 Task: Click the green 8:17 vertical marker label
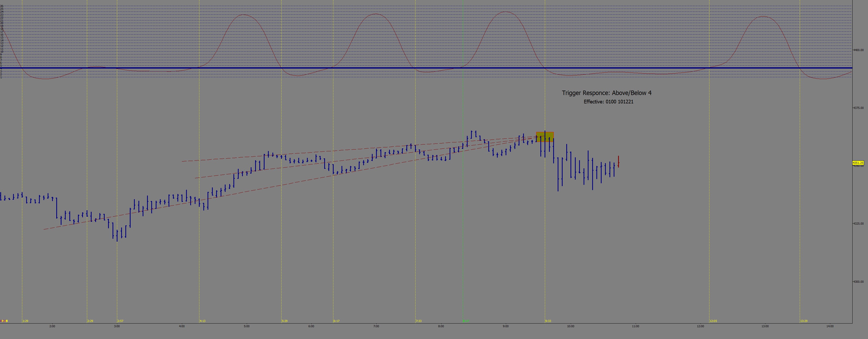466,321
